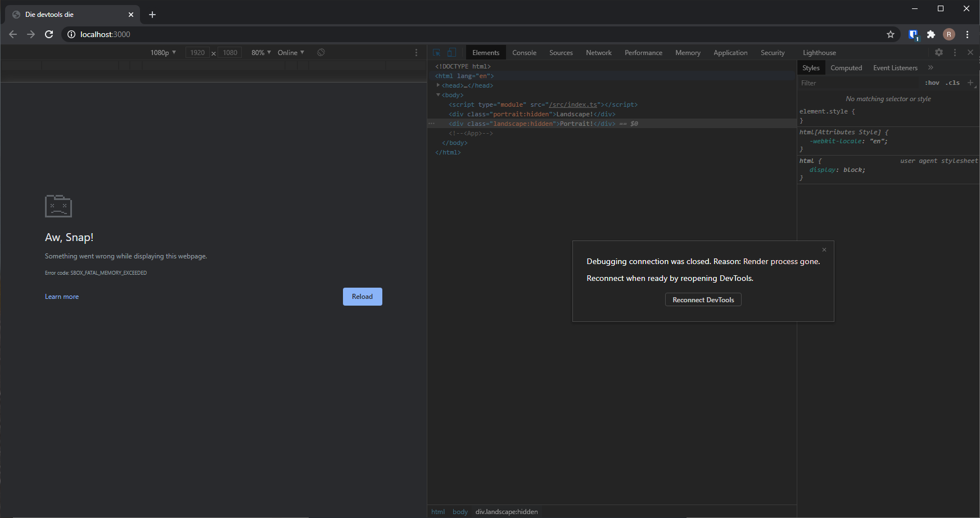The image size is (980, 518).
Task: Click the browser reload icon
Action: (x=49, y=34)
